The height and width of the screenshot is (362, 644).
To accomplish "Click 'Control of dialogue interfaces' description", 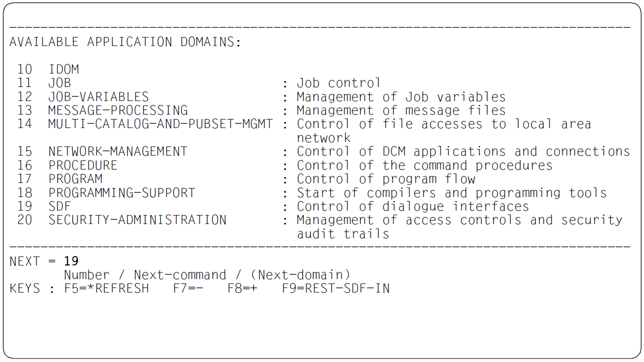I will tap(413, 206).
